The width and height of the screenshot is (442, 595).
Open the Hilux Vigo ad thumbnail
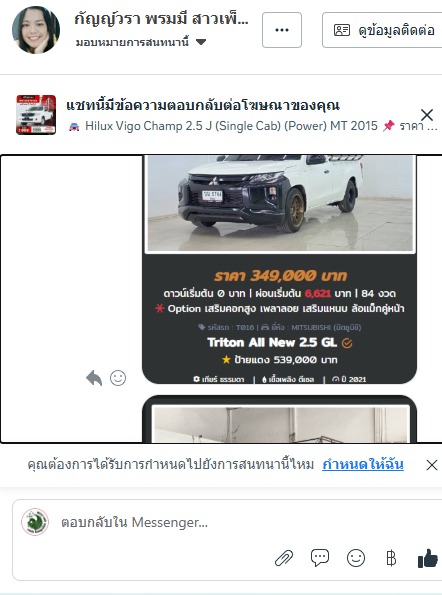(x=36, y=115)
